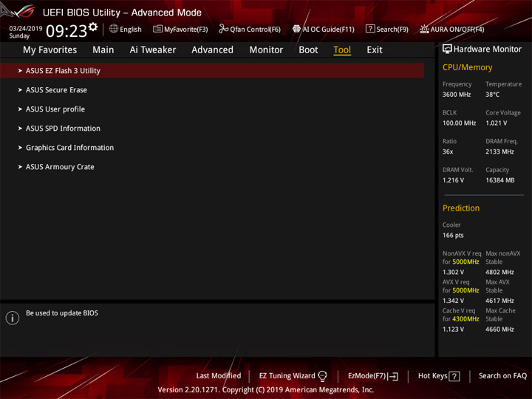The width and height of the screenshot is (532, 399).
Task: Expand the ASUS Armoury Crate arrow
Action: 20,167
